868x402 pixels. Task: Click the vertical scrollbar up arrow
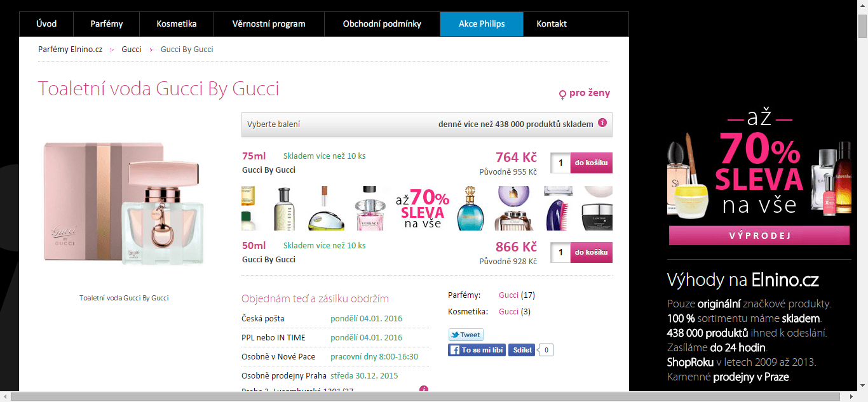862,6
